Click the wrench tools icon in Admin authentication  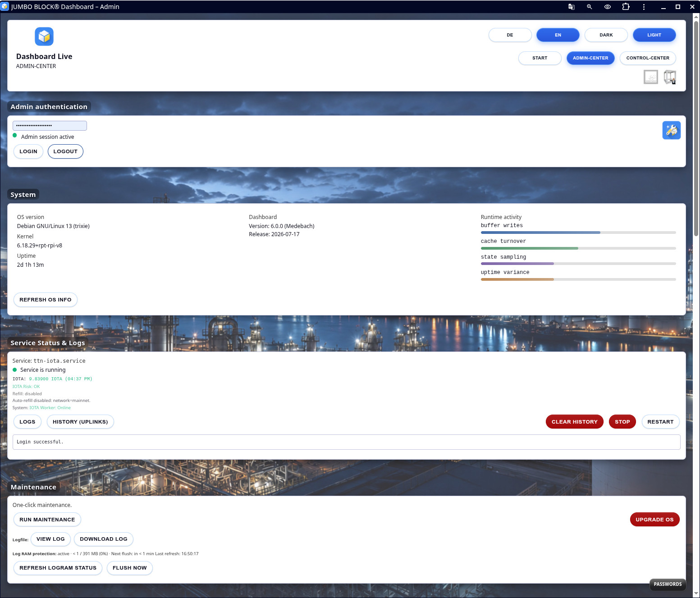tap(671, 130)
